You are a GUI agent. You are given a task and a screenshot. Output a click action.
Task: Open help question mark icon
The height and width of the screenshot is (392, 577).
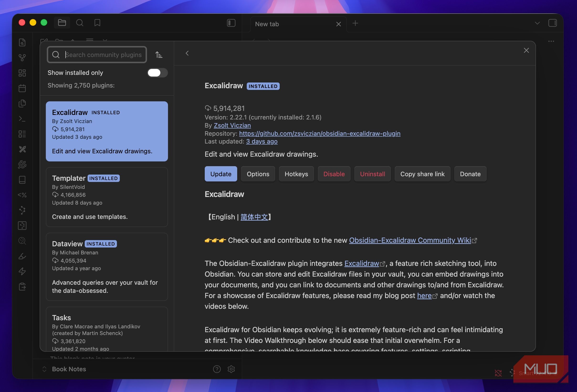(217, 369)
